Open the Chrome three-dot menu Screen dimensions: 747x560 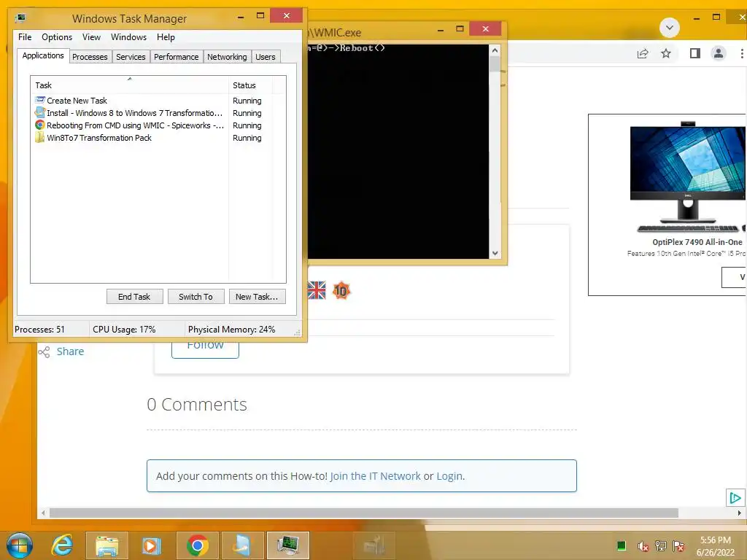pos(742,53)
